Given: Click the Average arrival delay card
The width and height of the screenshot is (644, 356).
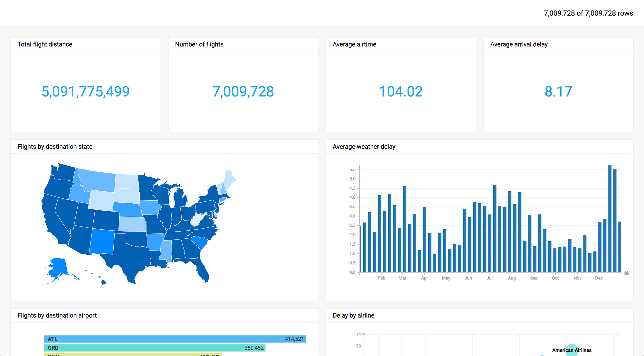Looking at the screenshot, I should (558, 92).
